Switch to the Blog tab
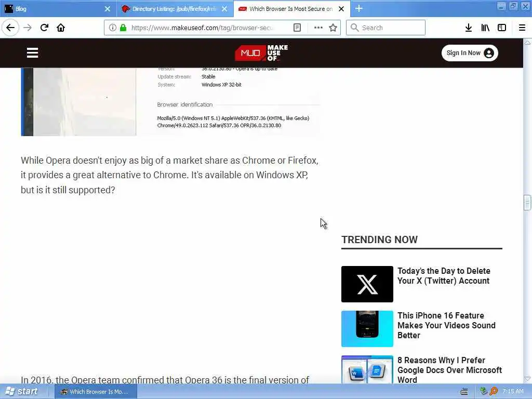This screenshot has width=532, height=399. click(x=58, y=9)
